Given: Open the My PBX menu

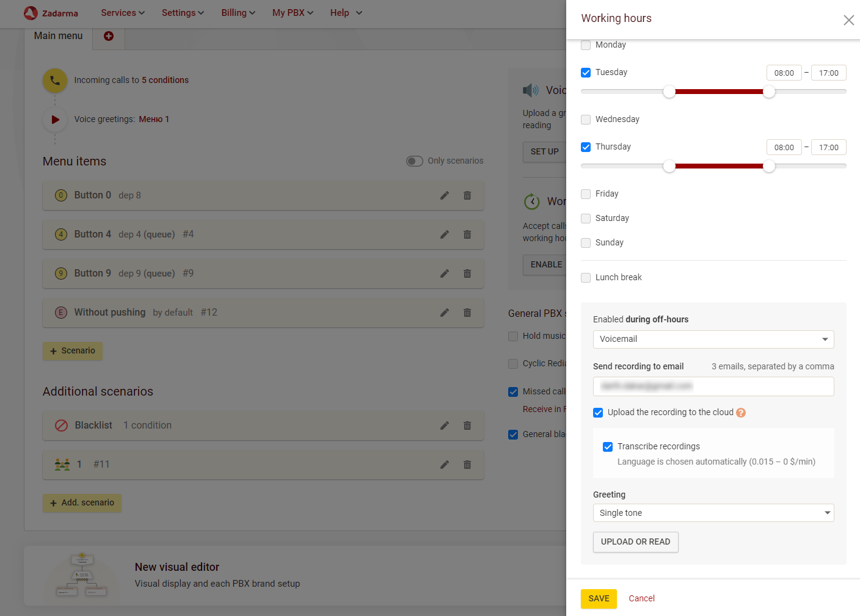Looking at the screenshot, I should (x=293, y=13).
